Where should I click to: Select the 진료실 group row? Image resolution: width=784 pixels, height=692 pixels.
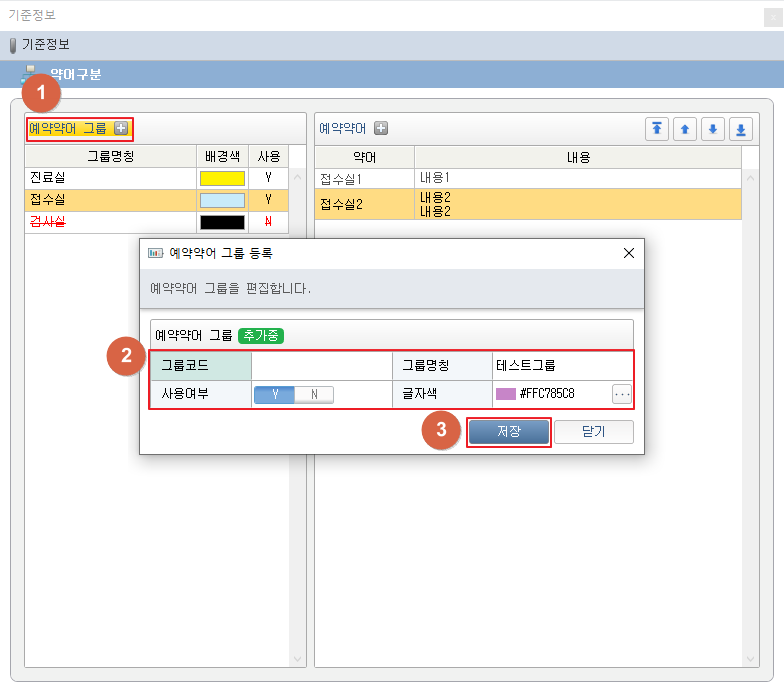110,177
